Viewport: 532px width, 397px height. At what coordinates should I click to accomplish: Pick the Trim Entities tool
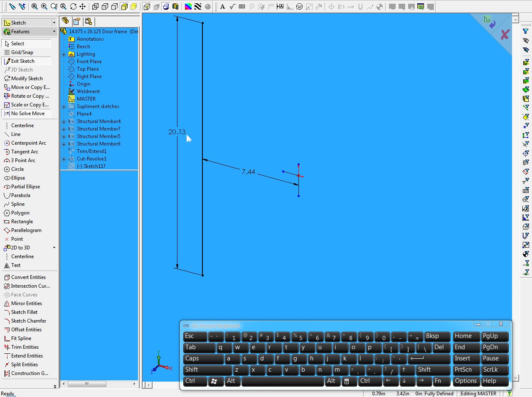(x=25, y=347)
